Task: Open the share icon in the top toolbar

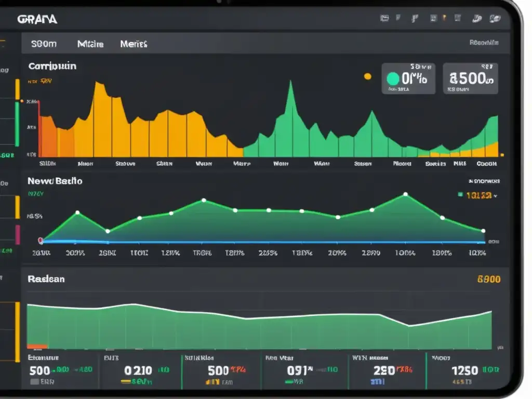Action: coord(415,18)
